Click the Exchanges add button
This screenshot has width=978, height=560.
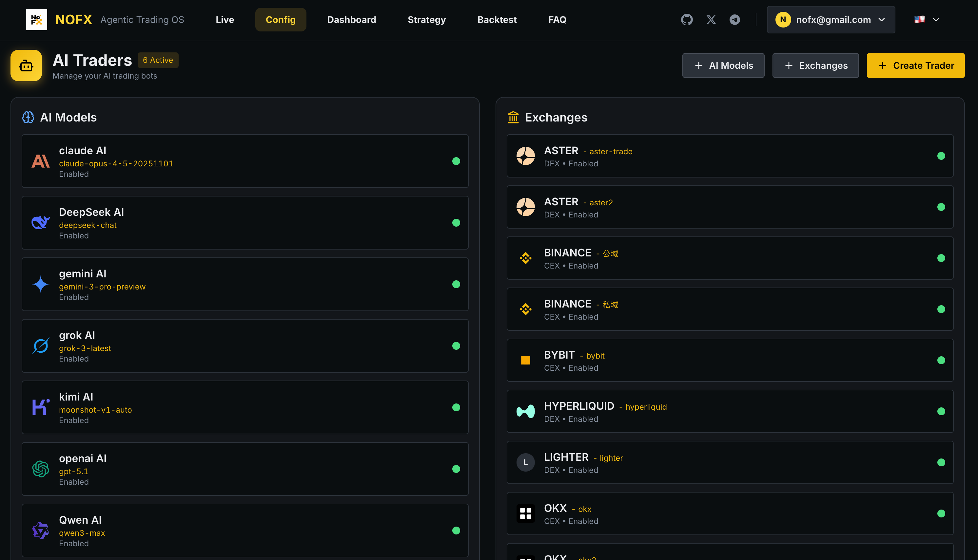coord(815,65)
